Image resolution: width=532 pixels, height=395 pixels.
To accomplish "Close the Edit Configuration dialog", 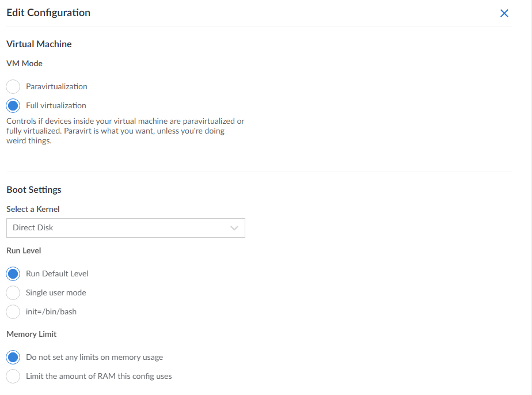I will (x=504, y=13).
